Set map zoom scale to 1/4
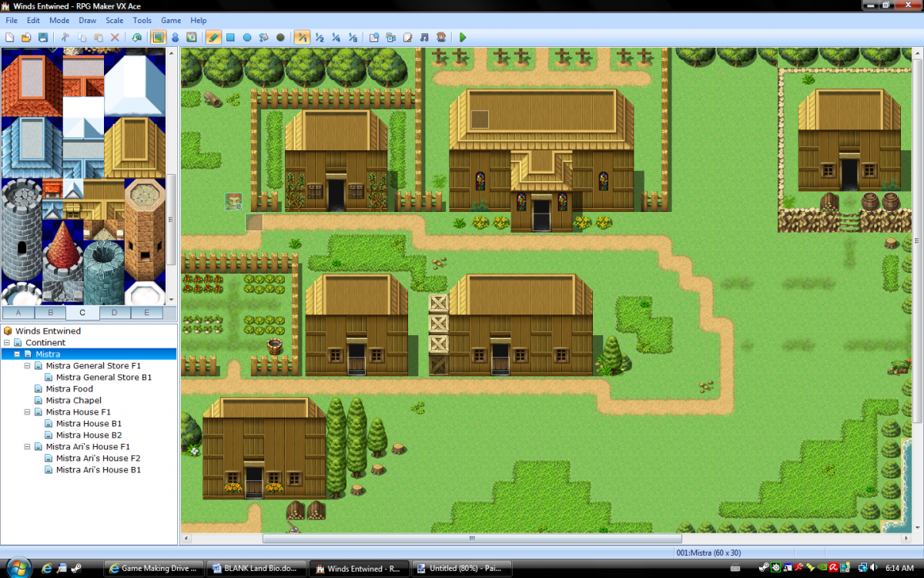 (336, 37)
